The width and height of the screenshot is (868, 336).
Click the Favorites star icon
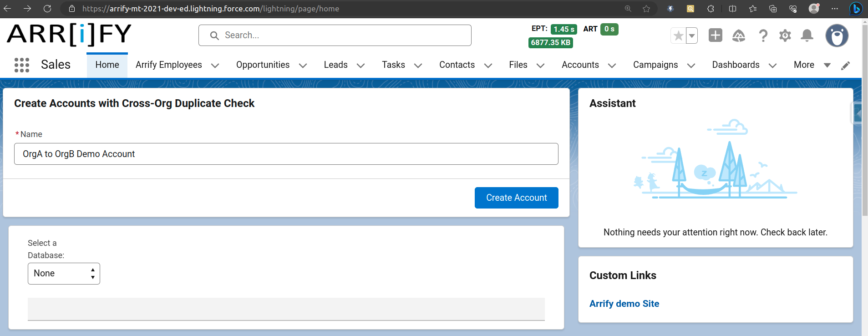(678, 36)
